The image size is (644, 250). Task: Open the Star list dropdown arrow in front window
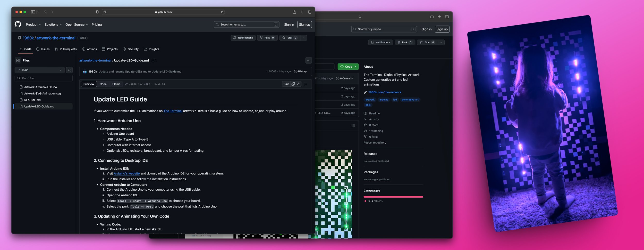coord(303,38)
